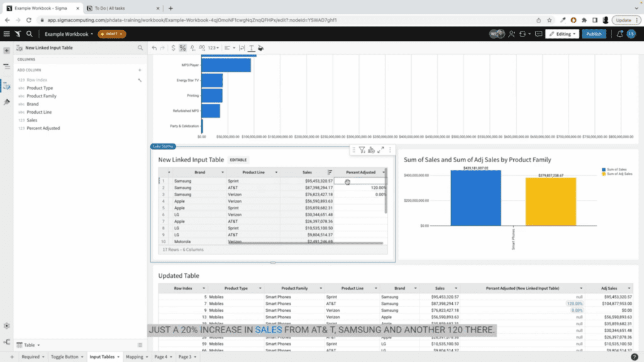
Task: Open Updated Table Adj Sales column dropdown
Action: 629,288
